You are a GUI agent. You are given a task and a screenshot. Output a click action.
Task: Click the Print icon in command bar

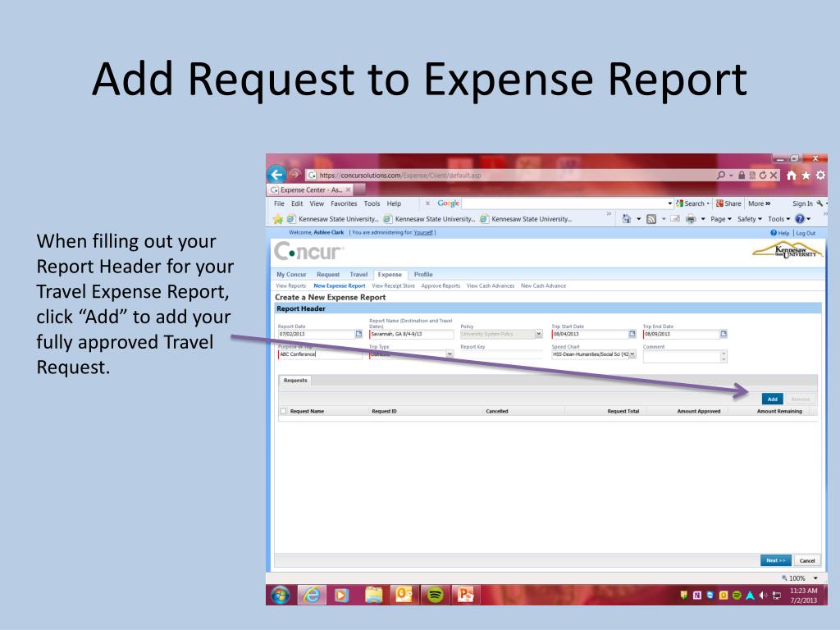pyautogui.click(x=691, y=218)
